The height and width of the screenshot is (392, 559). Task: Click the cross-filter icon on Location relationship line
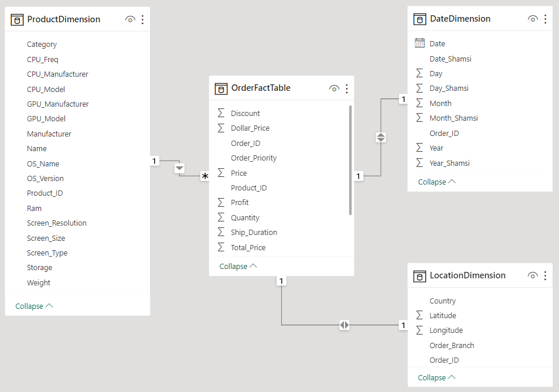click(344, 325)
